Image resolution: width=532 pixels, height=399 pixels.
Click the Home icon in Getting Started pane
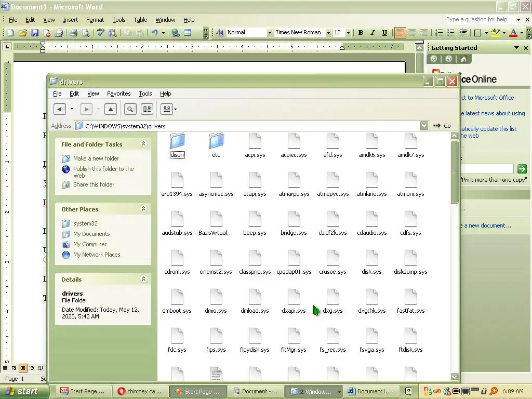pos(463,59)
